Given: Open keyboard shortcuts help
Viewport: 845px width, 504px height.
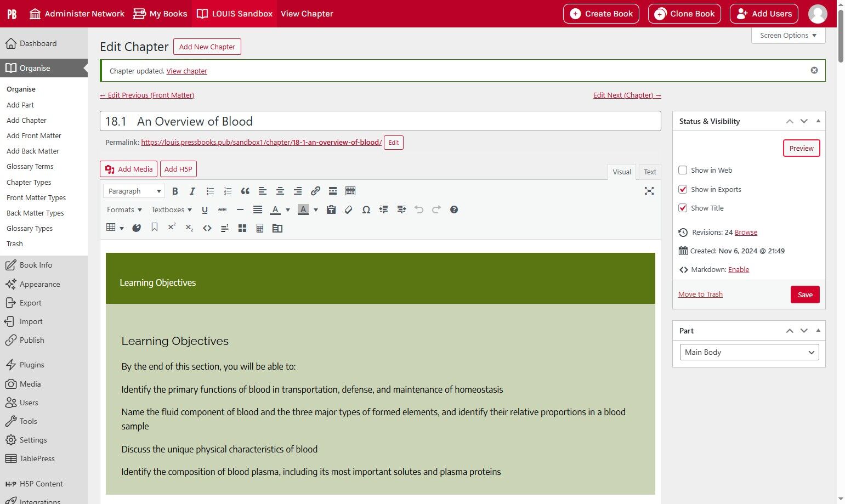Looking at the screenshot, I should [x=454, y=209].
